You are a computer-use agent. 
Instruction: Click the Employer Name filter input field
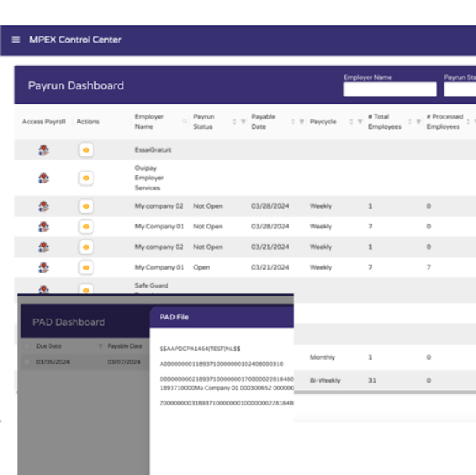(386, 90)
